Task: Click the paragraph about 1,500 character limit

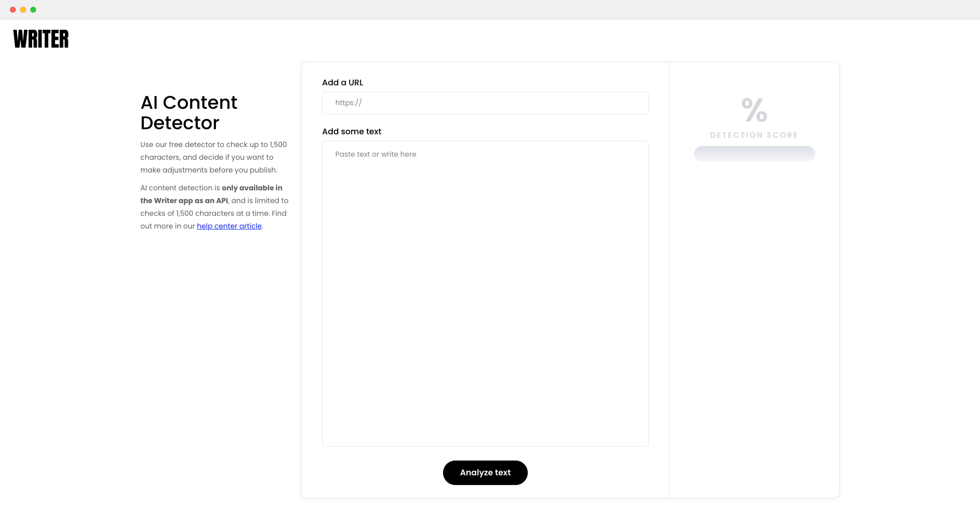Action: (213, 157)
